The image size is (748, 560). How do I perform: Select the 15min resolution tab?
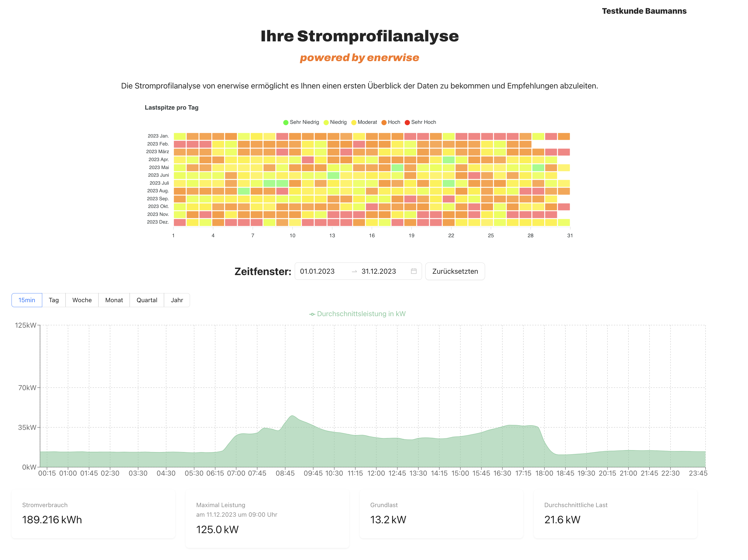(27, 300)
